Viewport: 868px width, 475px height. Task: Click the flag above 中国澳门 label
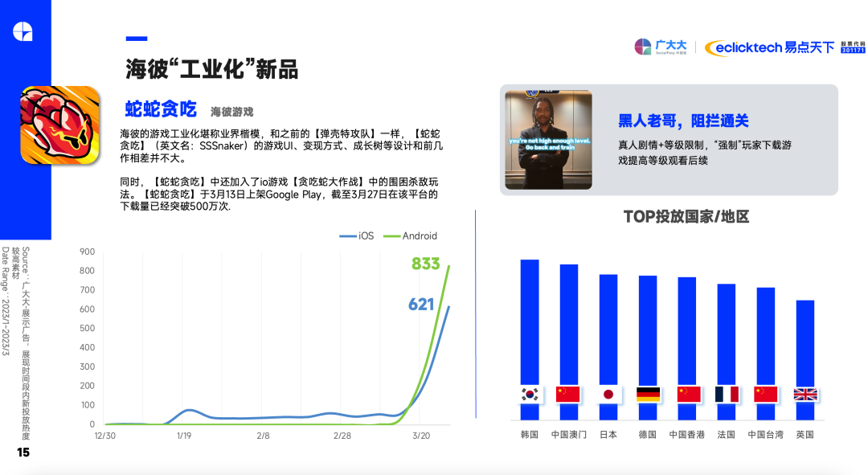pyautogui.click(x=568, y=394)
